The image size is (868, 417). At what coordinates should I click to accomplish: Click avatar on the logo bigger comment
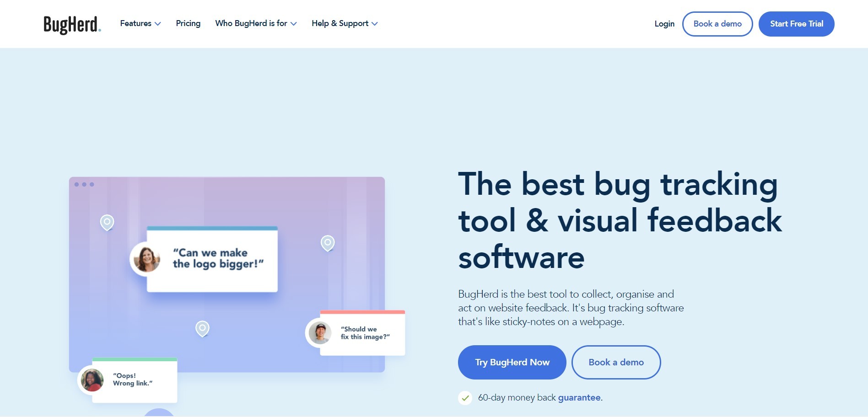[146, 259]
